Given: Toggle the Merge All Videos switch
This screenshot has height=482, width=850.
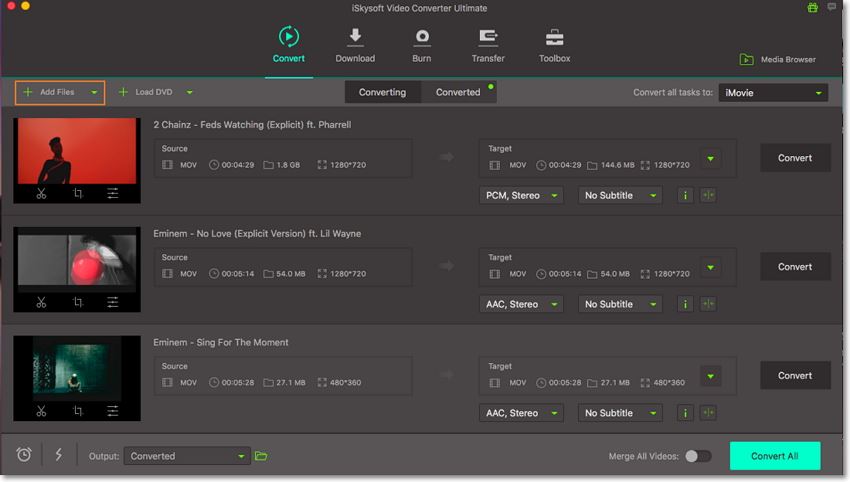Looking at the screenshot, I should (x=697, y=456).
